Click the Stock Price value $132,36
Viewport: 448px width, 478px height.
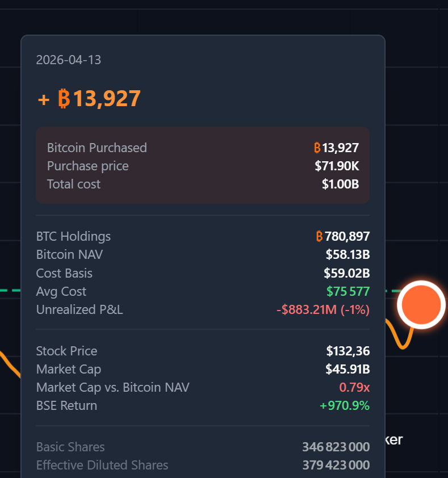[x=347, y=351]
